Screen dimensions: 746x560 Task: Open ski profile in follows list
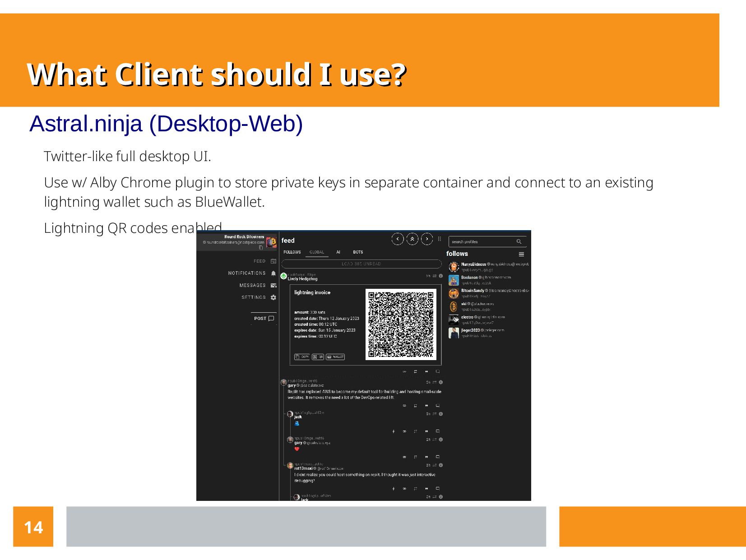[488, 307]
